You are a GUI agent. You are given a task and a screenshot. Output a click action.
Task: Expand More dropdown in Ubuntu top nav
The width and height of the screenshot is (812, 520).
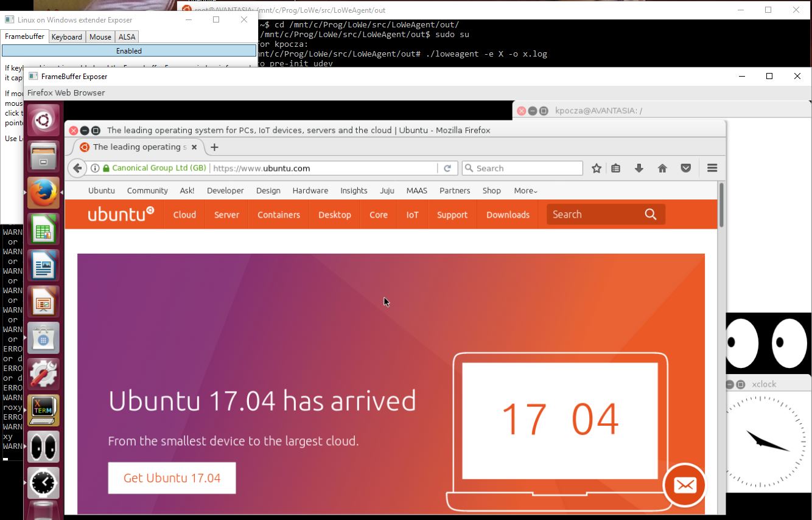(525, 190)
